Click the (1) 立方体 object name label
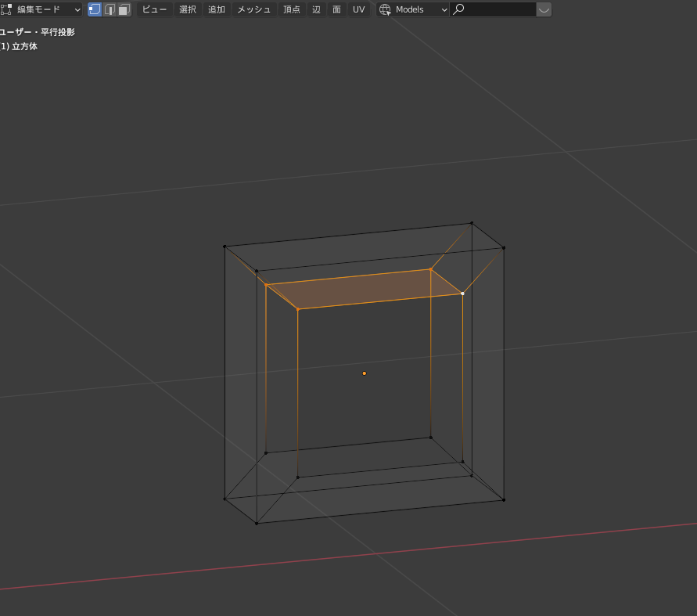 click(x=19, y=46)
